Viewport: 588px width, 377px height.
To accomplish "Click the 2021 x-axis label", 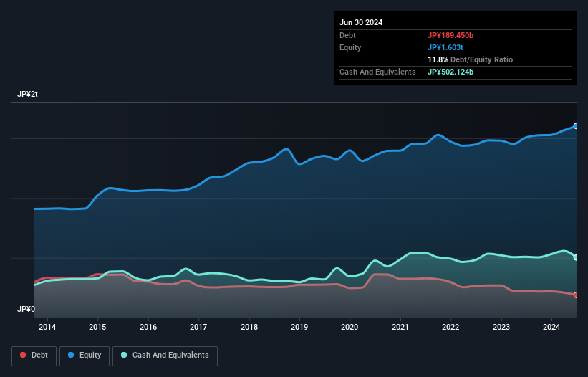I will tap(400, 327).
